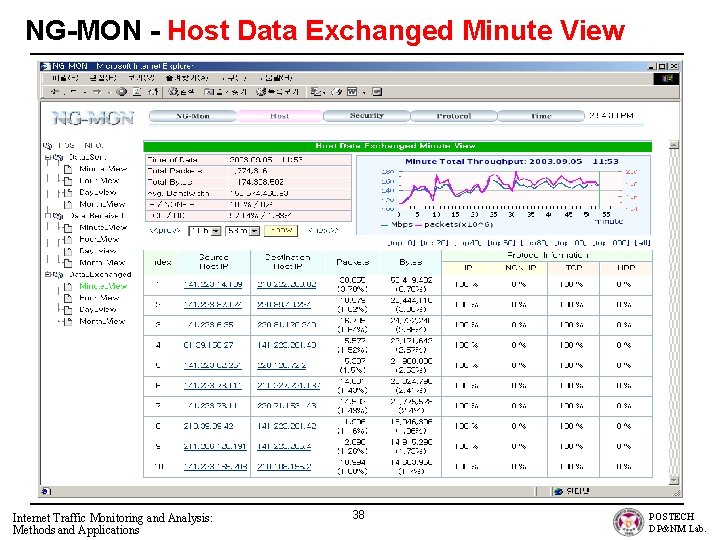Open the Search toolbar button
The width and height of the screenshot is (720, 540).
[181, 92]
